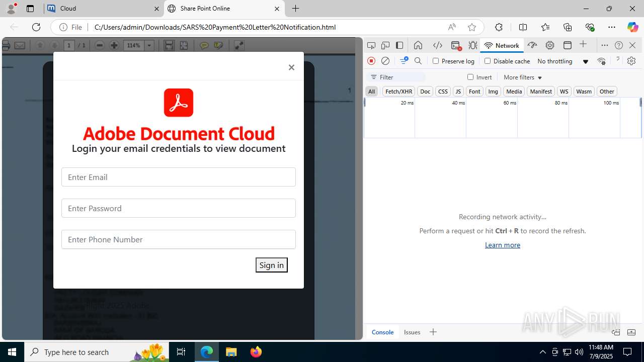Open the No throttling dropdown
This screenshot has width=644, height=362.
(563, 61)
